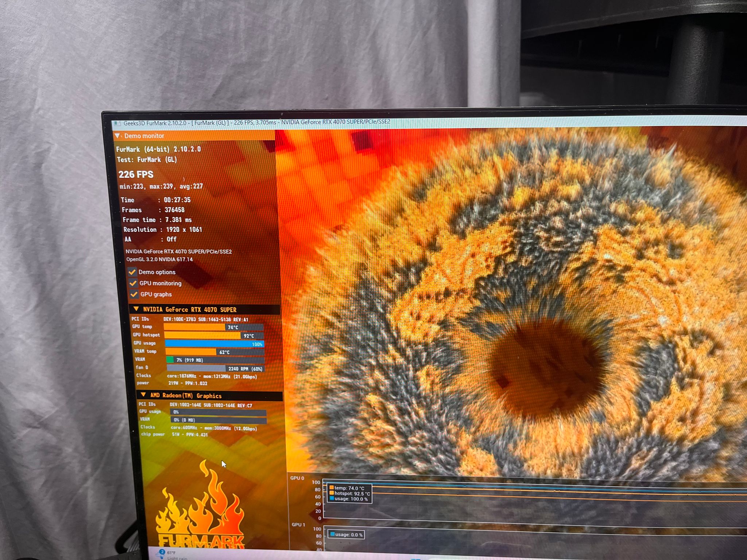Click the OpenGL 3.2.0 NVIDIA 617.14 text

[x=159, y=259]
